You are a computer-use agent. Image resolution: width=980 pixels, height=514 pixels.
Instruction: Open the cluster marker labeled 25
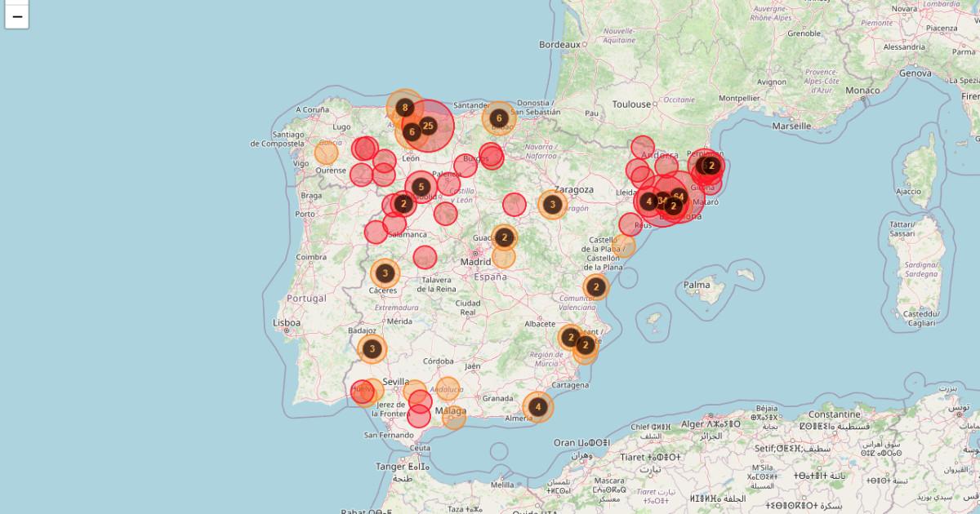(428, 126)
